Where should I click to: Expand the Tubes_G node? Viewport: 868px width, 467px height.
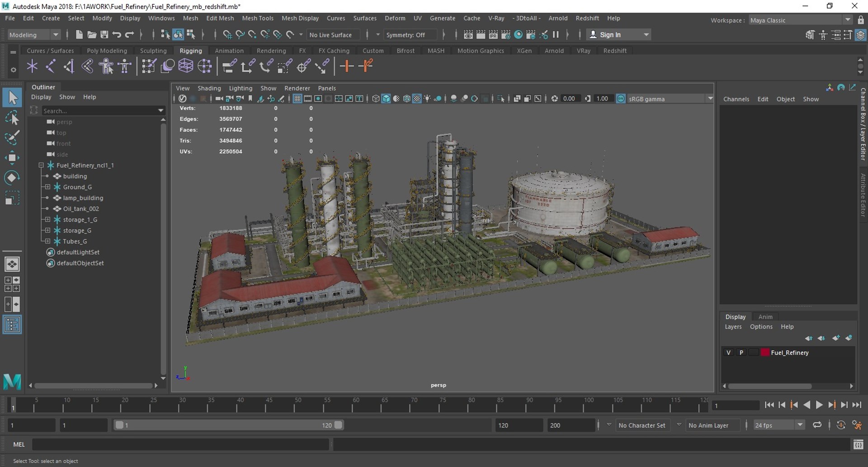tap(47, 241)
